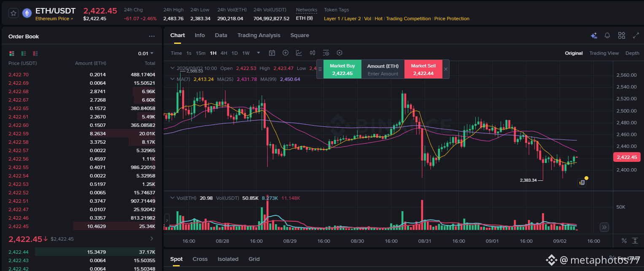Expand chart to fullscreen
Screen dimensions: 644x271
pos(636,35)
